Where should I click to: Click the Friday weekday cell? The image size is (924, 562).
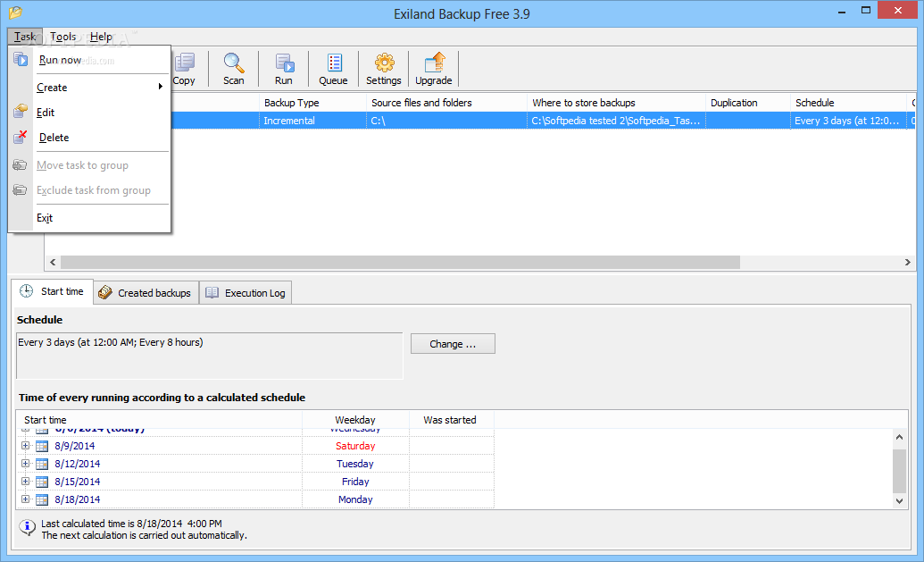[x=355, y=482]
